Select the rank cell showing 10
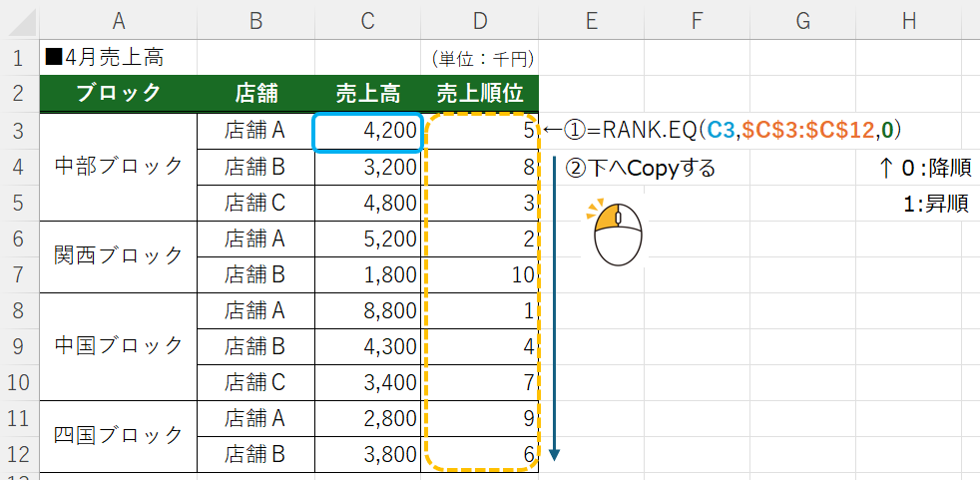The height and width of the screenshot is (480, 980). pos(479,276)
